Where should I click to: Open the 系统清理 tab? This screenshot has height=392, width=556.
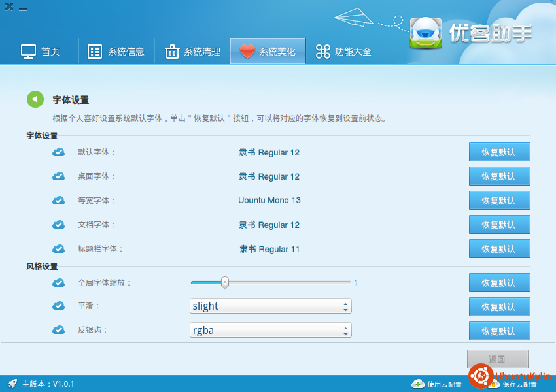pos(192,52)
